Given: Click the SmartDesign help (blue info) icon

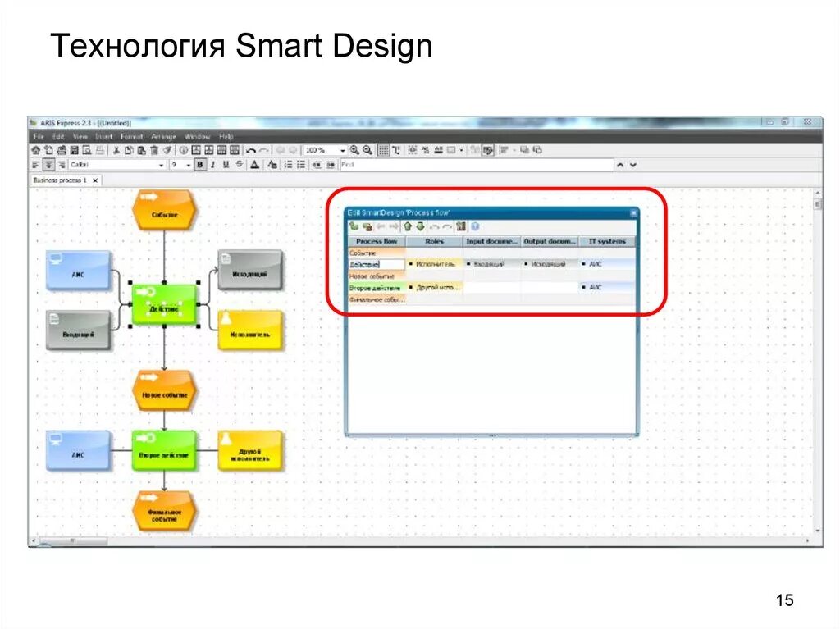Looking at the screenshot, I should (475, 226).
